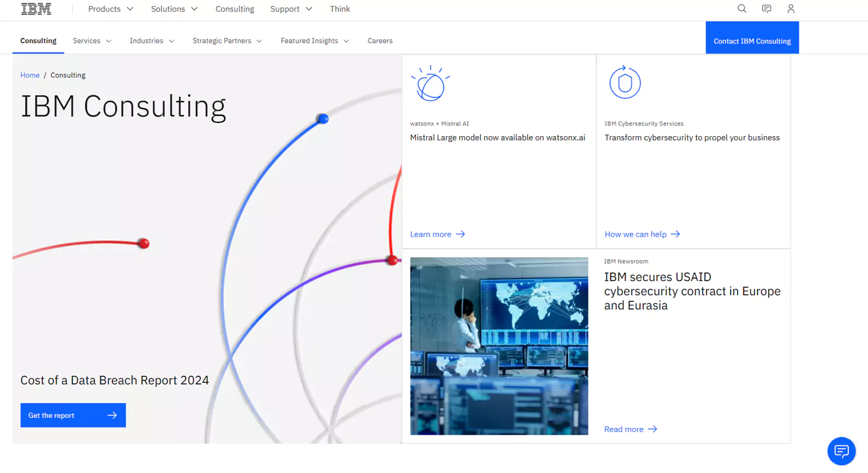The height and width of the screenshot is (473, 868).
Task: Expand the Products dropdown
Action: 110,9
